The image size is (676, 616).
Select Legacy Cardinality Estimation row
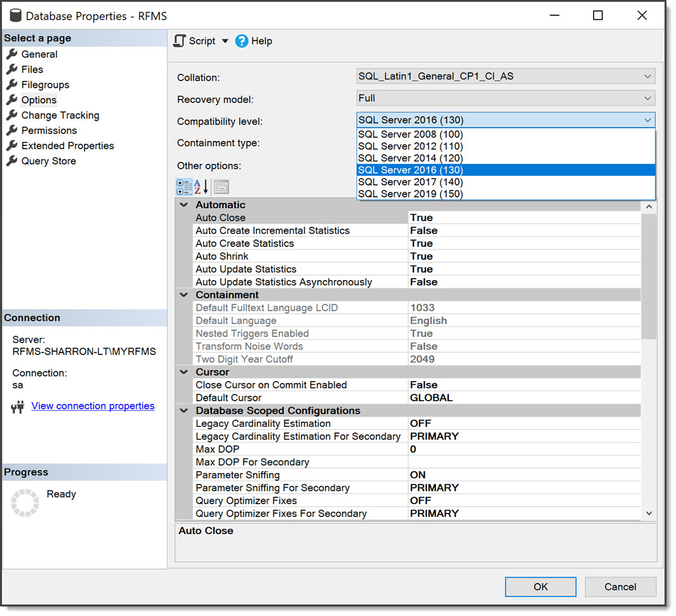coord(416,424)
